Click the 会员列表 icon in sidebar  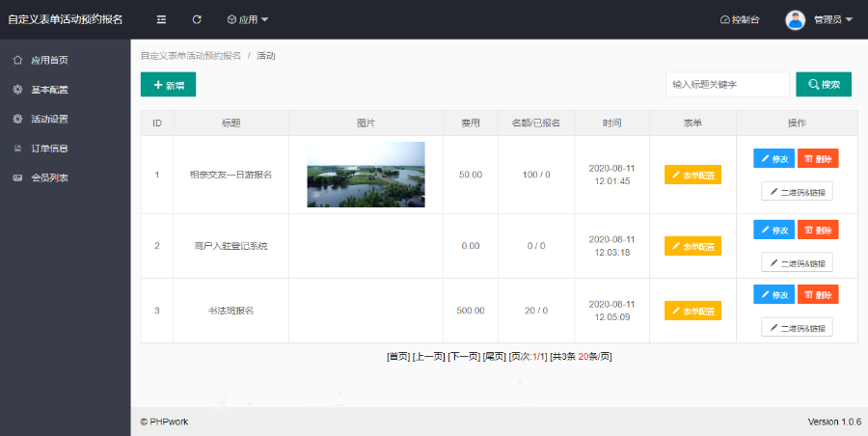coord(17,177)
